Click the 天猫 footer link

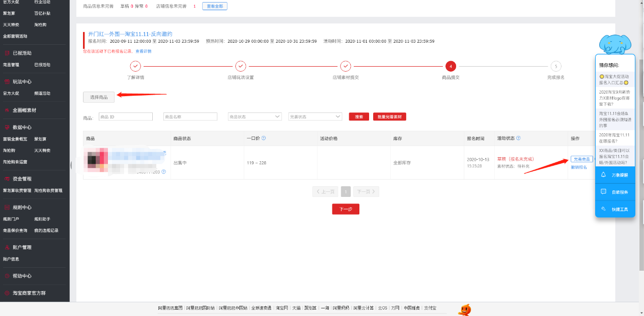[296, 308]
